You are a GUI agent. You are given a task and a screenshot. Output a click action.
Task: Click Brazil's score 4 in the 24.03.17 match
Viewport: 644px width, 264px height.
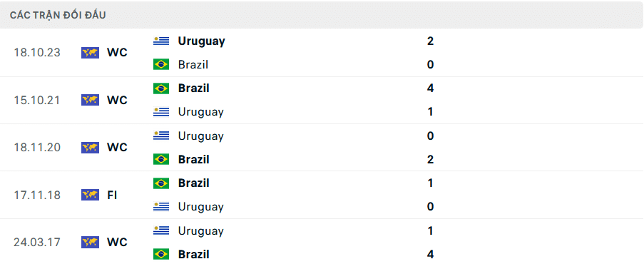[430, 254]
